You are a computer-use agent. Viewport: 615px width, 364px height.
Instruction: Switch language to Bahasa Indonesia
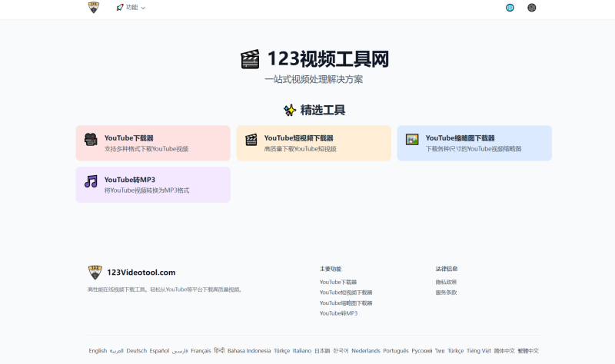click(x=249, y=351)
